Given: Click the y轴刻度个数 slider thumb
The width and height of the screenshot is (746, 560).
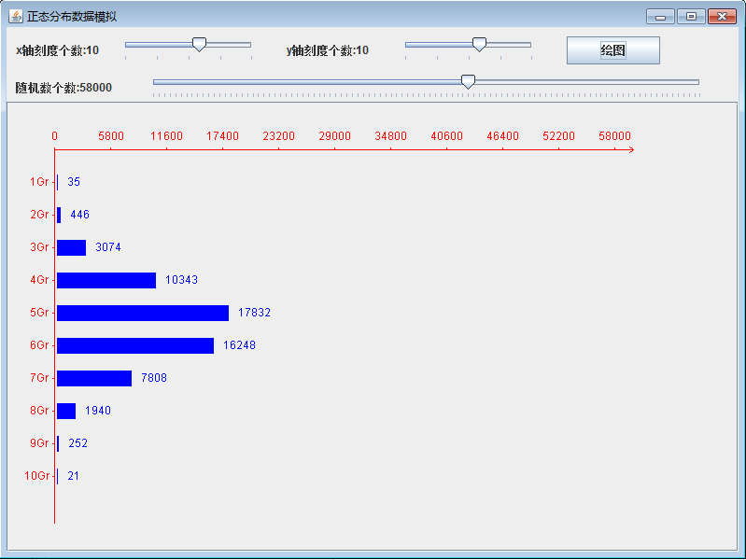Looking at the screenshot, I should click(x=479, y=44).
